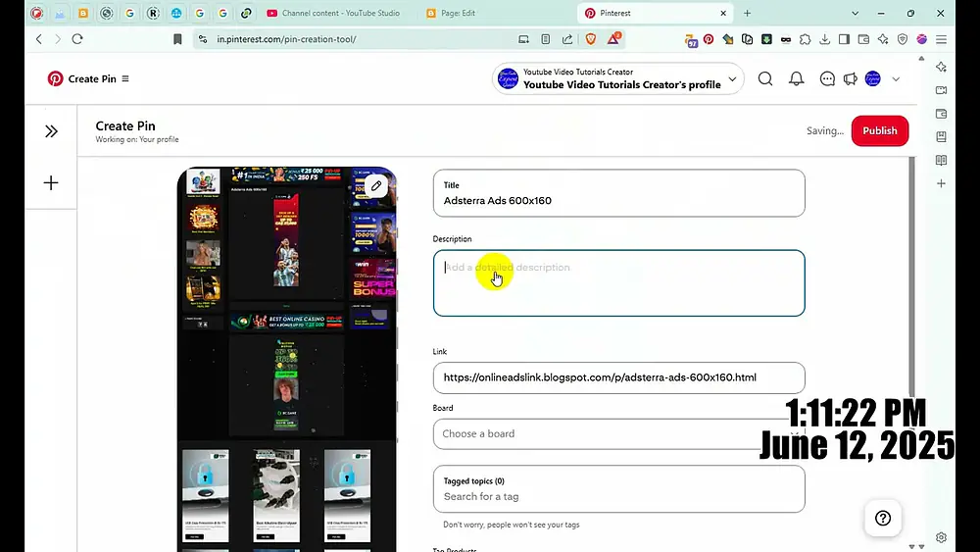The width and height of the screenshot is (980, 552).
Task: Open Brave Shields lion icon
Action: [591, 39]
